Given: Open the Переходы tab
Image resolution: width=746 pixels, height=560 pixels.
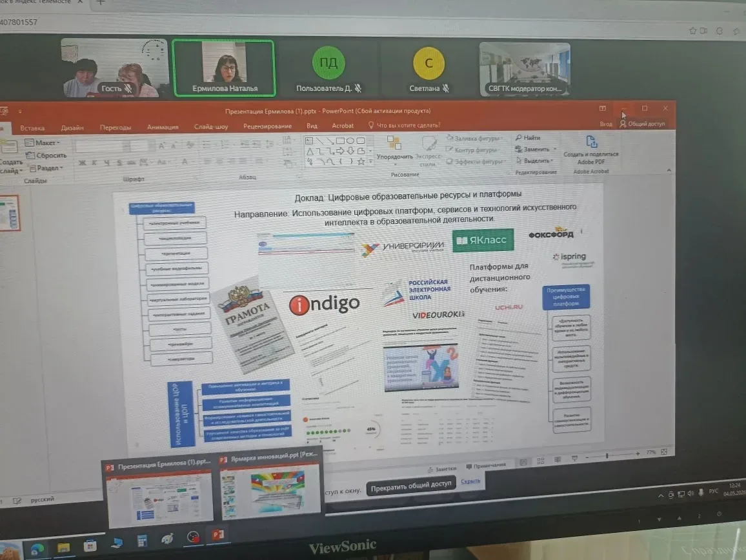Looking at the screenshot, I should pos(115,127).
